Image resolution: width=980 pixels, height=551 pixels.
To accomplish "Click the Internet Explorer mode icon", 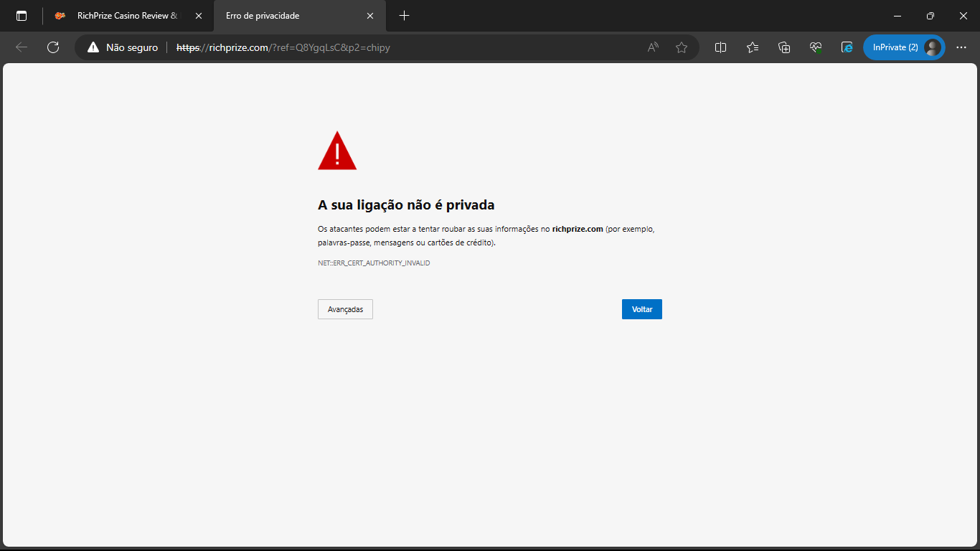I will click(847, 47).
